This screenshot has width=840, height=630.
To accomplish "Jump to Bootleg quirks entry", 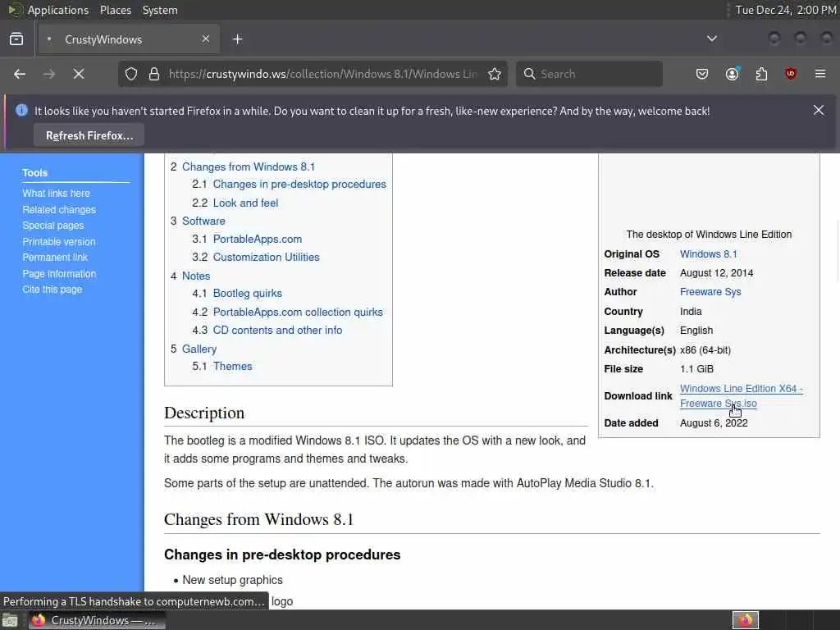I will (247, 293).
